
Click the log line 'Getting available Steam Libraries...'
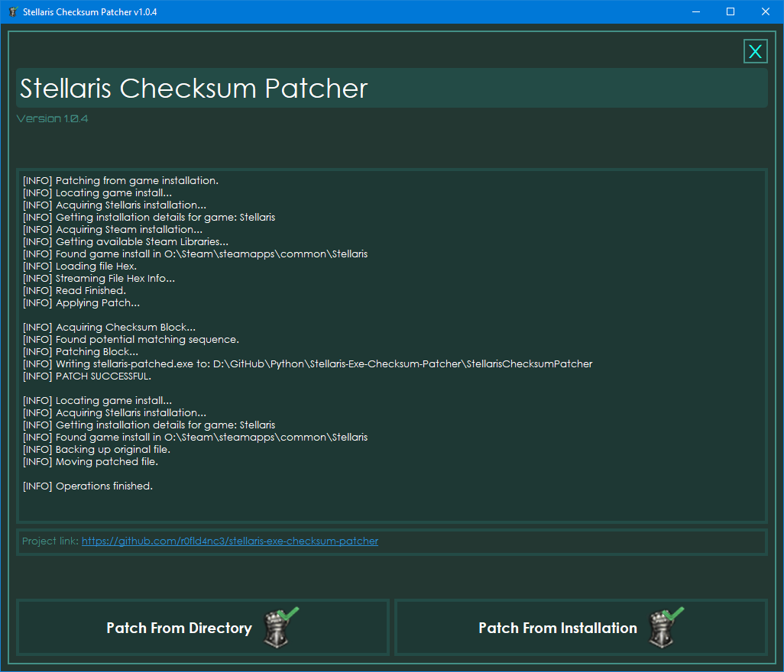pyautogui.click(x=125, y=242)
